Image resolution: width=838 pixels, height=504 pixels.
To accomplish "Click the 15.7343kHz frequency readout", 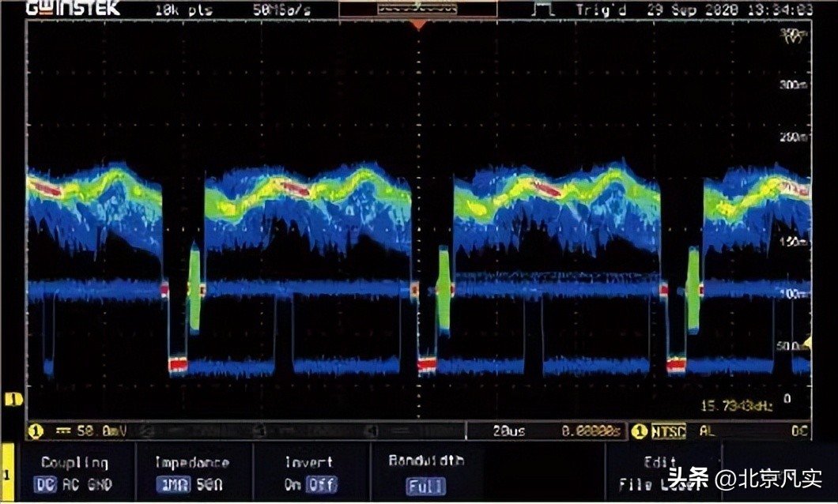I will [x=737, y=407].
